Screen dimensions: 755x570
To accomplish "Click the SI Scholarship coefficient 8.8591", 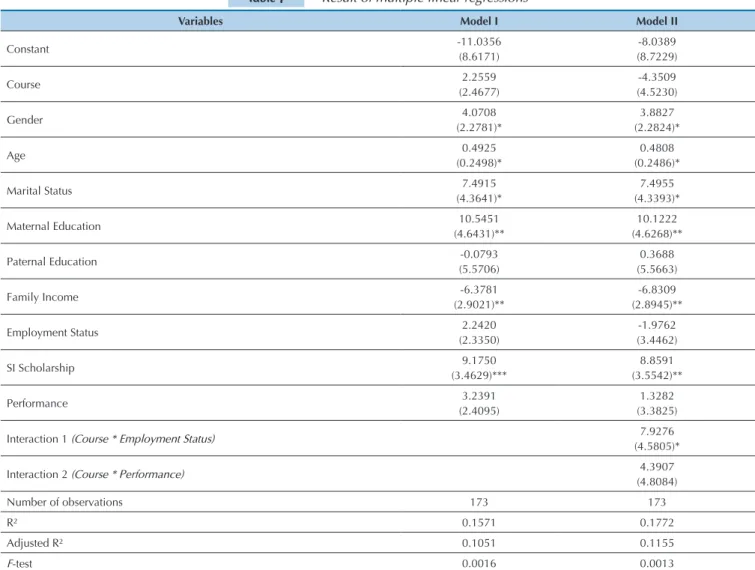I will tap(657, 361).
